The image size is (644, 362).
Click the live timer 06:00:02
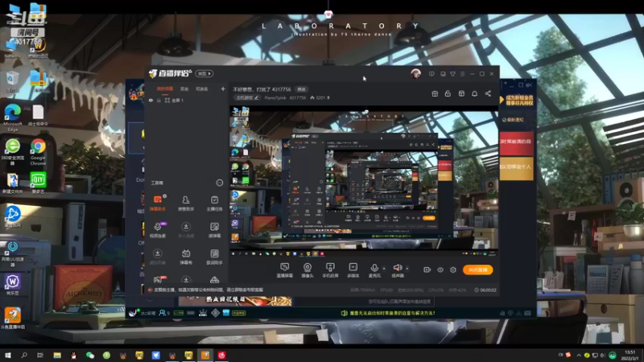click(x=485, y=290)
